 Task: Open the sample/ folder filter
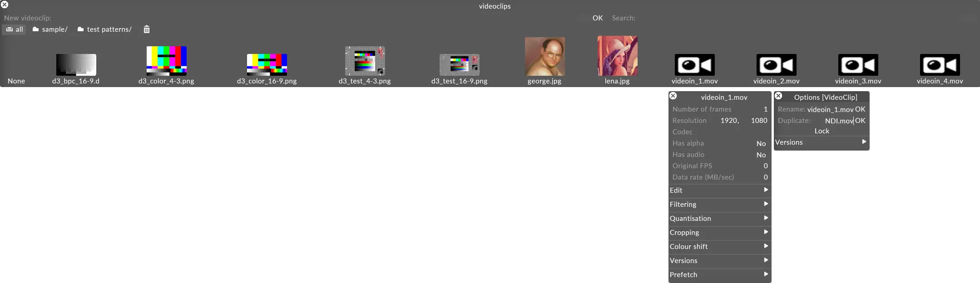tap(50, 29)
